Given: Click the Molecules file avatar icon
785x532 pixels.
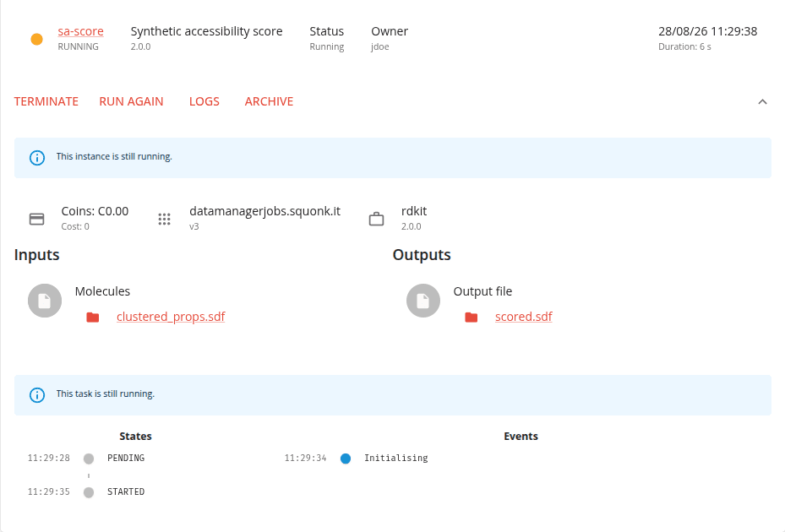Looking at the screenshot, I should click(45, 301).
